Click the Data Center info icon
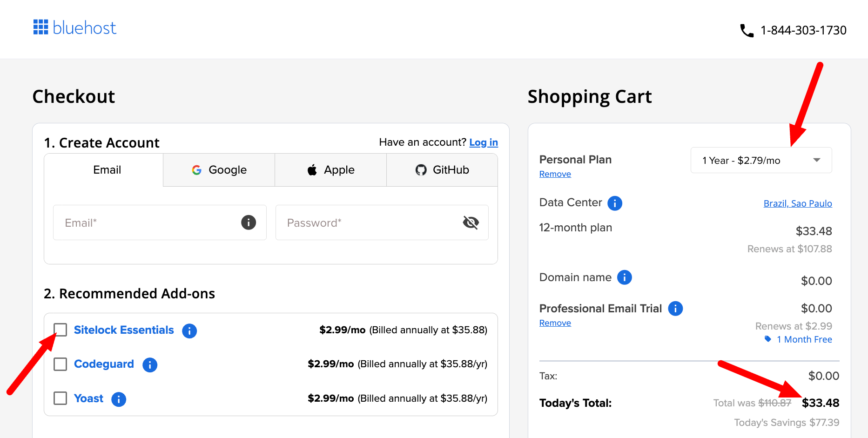 click(x=614, y=203)
